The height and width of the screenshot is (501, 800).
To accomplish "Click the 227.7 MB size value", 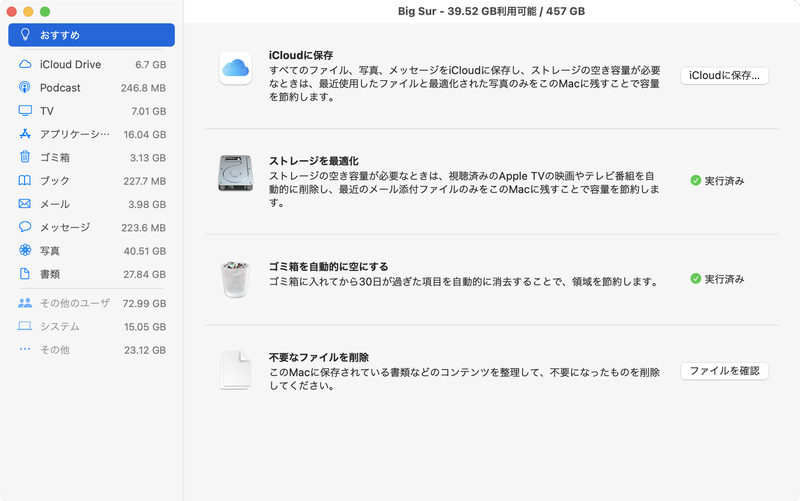I will (x=144, y=181).
